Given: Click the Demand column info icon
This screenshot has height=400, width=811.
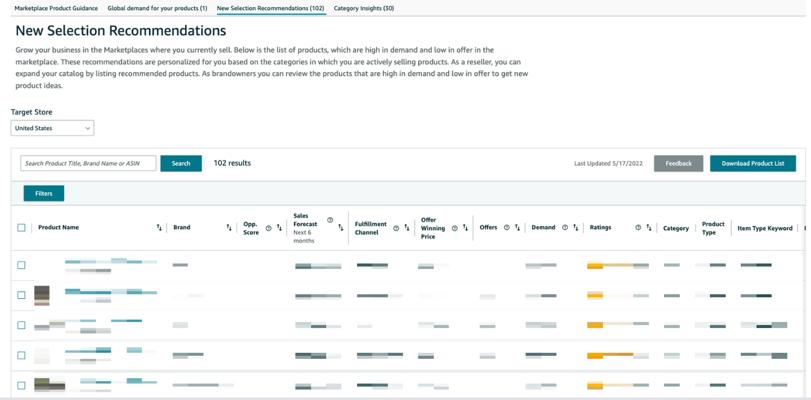Looking at the screenshot, I should (565, 228).
